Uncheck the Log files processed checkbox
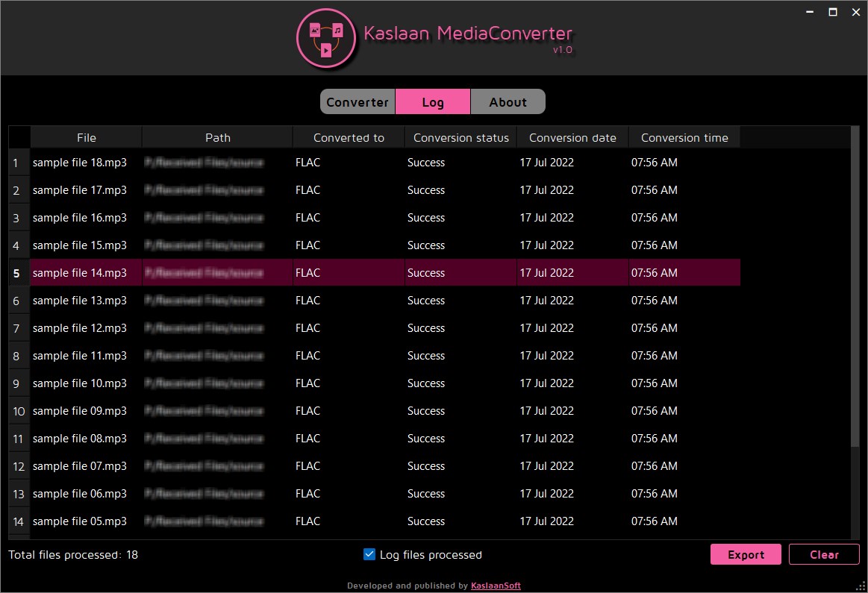 coord(369,554)
